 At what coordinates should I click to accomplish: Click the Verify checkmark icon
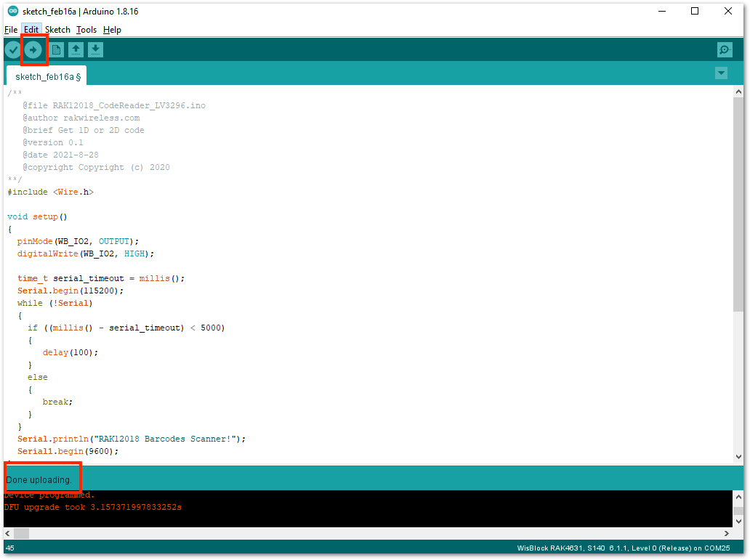click(x=13, y=49)
